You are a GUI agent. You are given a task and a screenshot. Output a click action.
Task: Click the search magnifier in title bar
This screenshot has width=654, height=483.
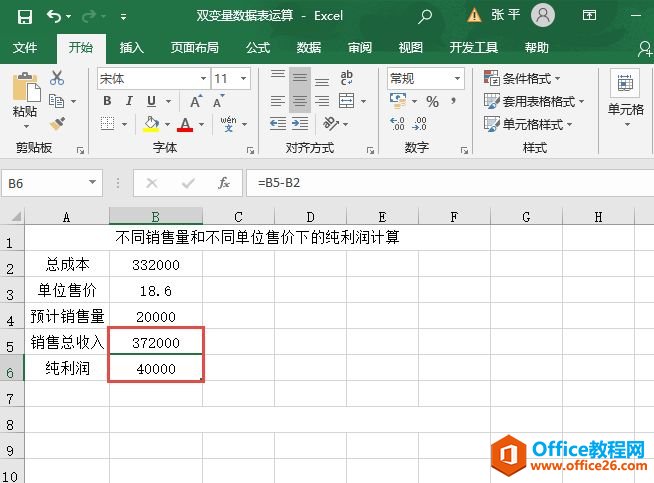pos(425,16)
